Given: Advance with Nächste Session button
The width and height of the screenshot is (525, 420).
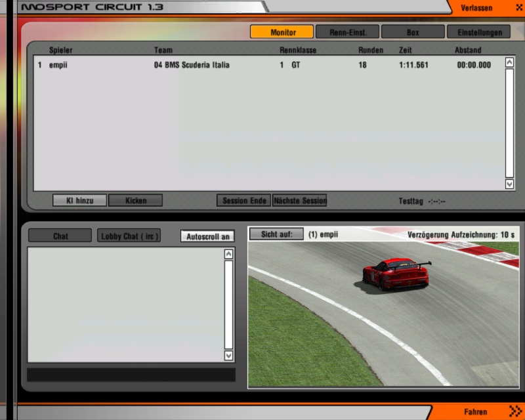Looking at the screenshot, I should [300, 200].
